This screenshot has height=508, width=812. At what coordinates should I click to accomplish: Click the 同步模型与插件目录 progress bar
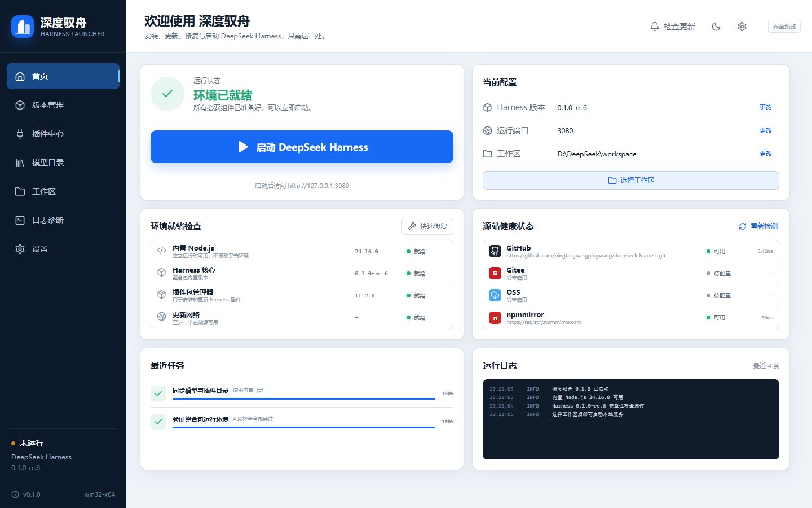[x=304, y=399]
